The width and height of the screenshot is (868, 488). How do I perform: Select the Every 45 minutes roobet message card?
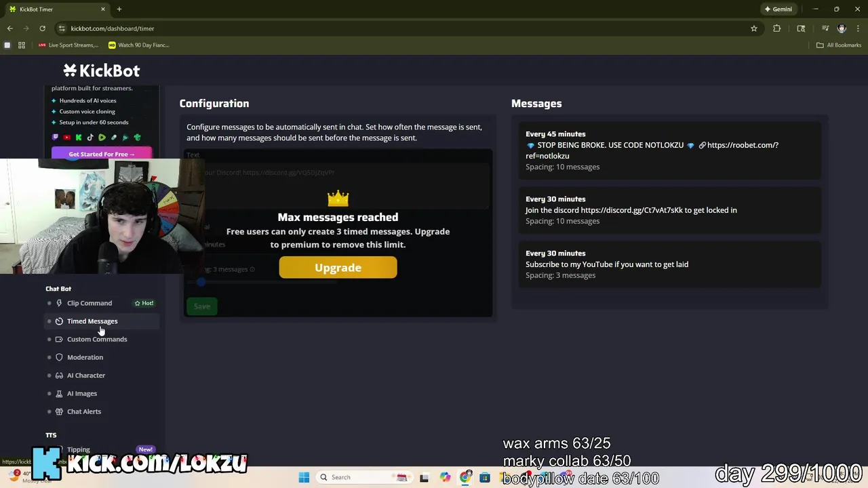[x=669, y=150]
